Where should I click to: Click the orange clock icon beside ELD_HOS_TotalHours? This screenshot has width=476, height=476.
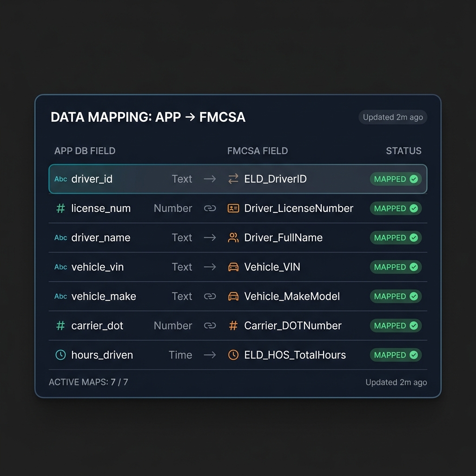pos(233,355)
